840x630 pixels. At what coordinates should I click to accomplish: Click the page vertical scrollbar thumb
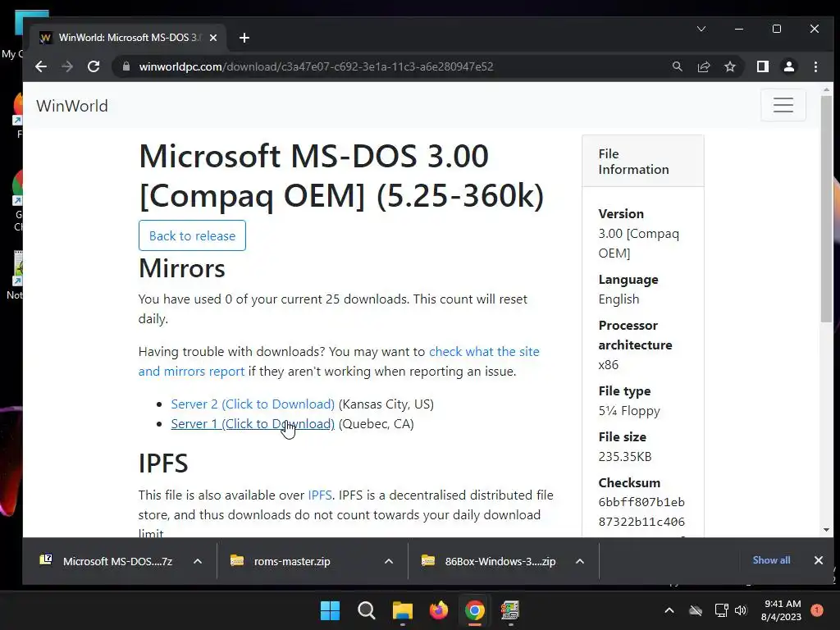pos(826,209)
